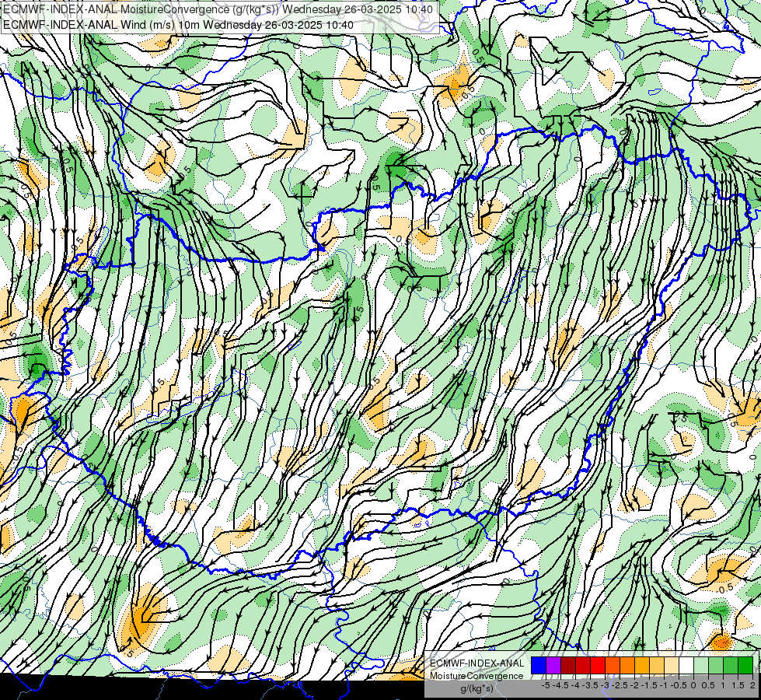This screenshot has height=700, width=761.
Task: Click the purple legend swatch
Action: [x=553, y=666]
